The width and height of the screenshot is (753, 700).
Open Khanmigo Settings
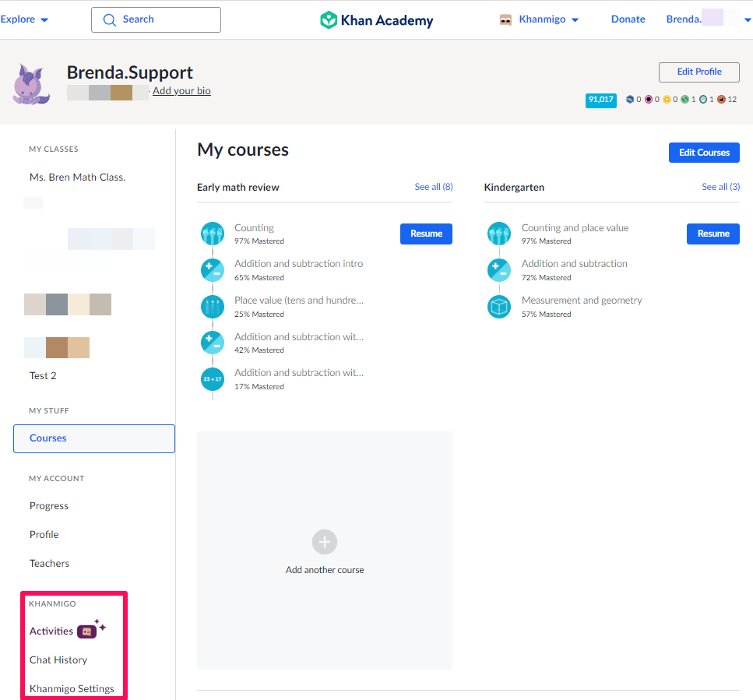point(72,688)
